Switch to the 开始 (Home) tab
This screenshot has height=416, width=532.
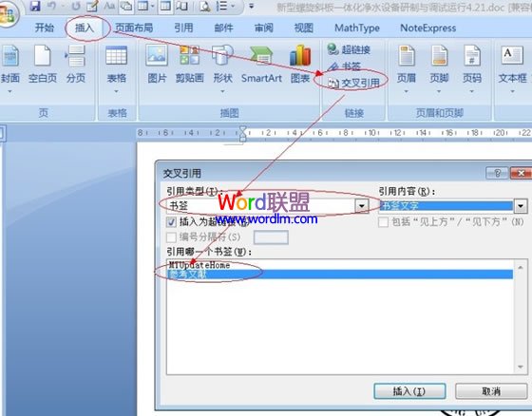[x=45, y=28]
